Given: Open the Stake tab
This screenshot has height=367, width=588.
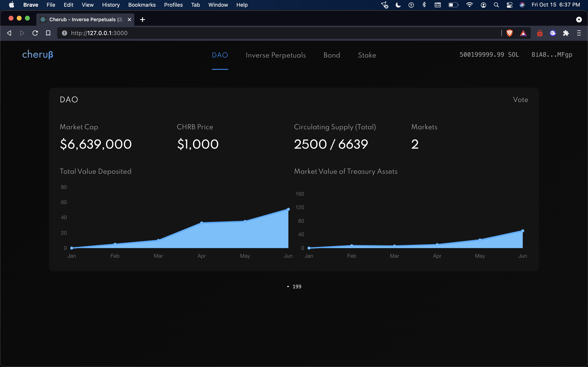Looking at the screenshot, I should coord(367,55).
